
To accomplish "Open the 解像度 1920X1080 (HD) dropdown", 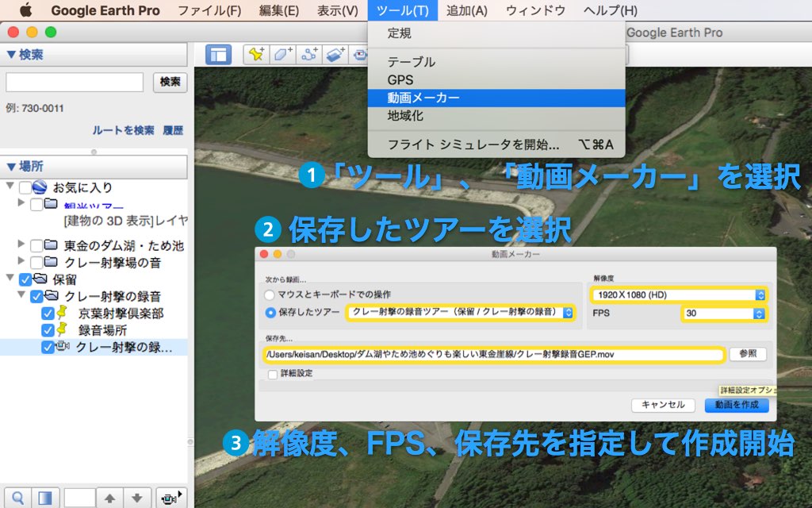I will [678, 295].
